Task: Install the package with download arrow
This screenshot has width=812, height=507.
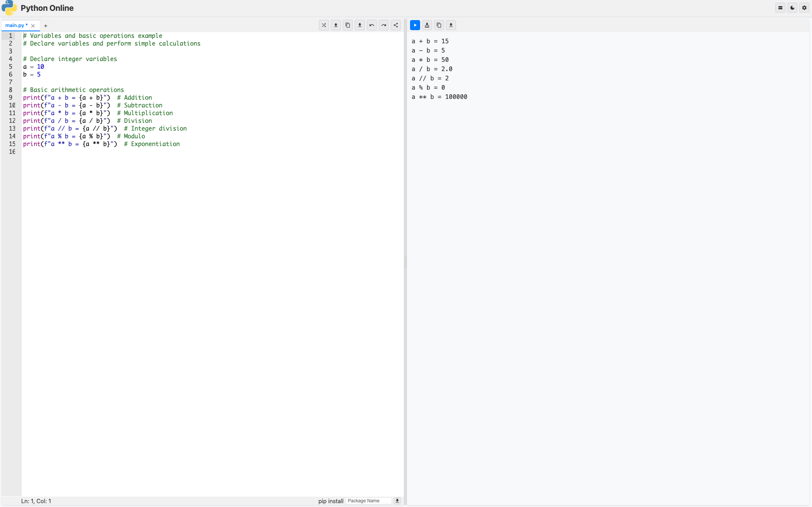Action: pos(397,501)
